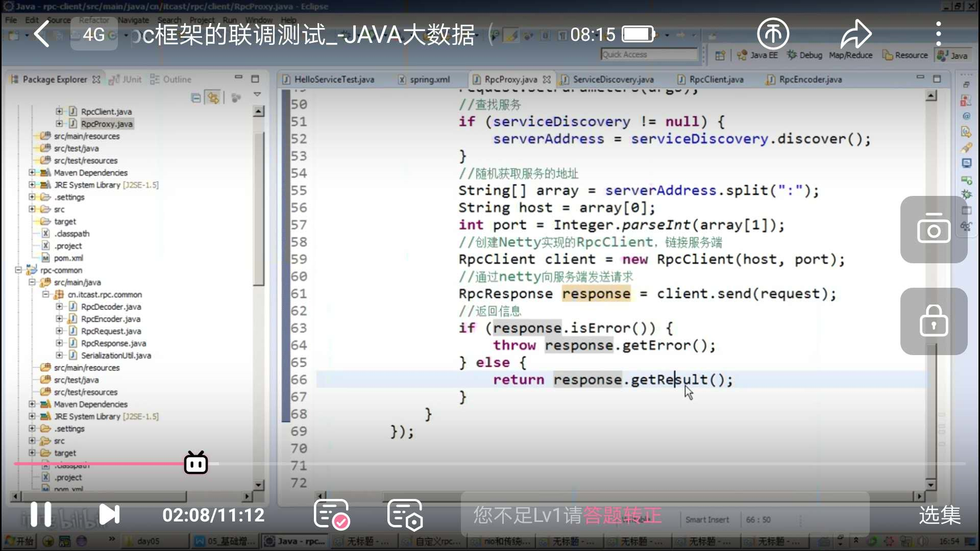Open the Edit menu
This screenshot has width=980, height=551.
coord(32,20)
